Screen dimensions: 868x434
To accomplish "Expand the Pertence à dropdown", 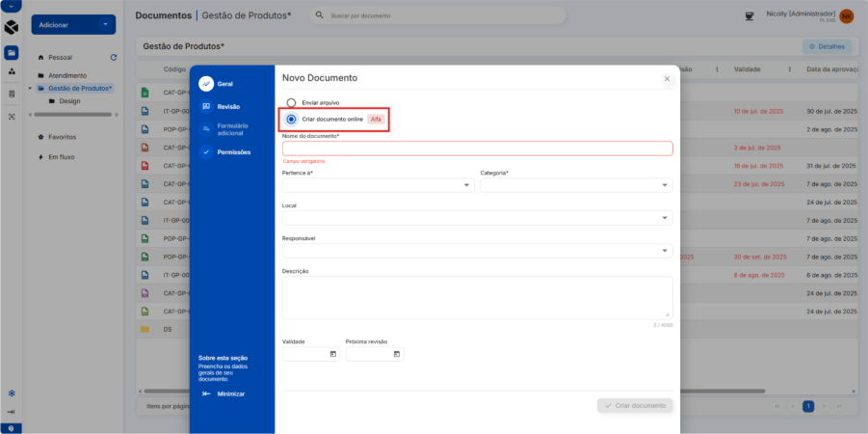I will tap(378, 185).
